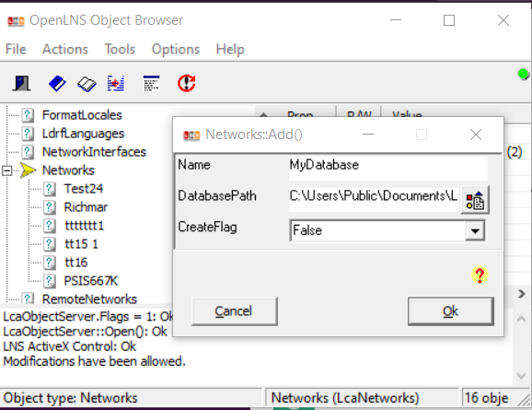The height and width of the screenshot is (410, 532).
Task: Click the yellow help question mark icon
Action: pyautogui.click(x=480, y=275)
